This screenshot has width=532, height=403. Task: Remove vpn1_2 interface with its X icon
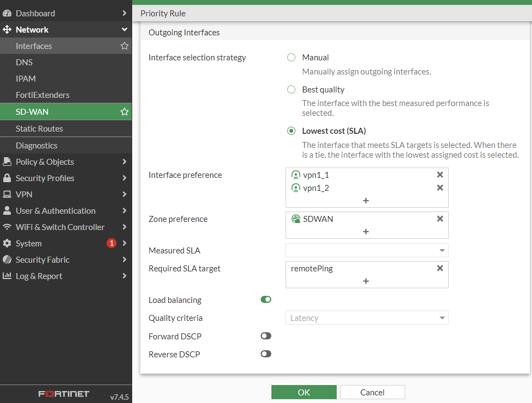pyautogui.click(x=440, y=188)
